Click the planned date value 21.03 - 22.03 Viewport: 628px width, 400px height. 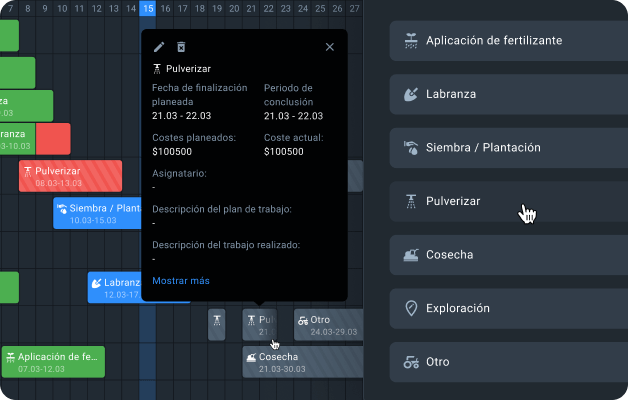[x=181, y=116]
